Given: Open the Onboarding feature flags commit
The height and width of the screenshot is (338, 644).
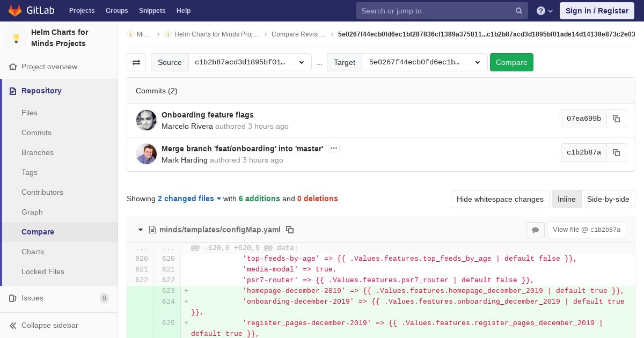Looking at the screenshot, I should coord(207,115).
